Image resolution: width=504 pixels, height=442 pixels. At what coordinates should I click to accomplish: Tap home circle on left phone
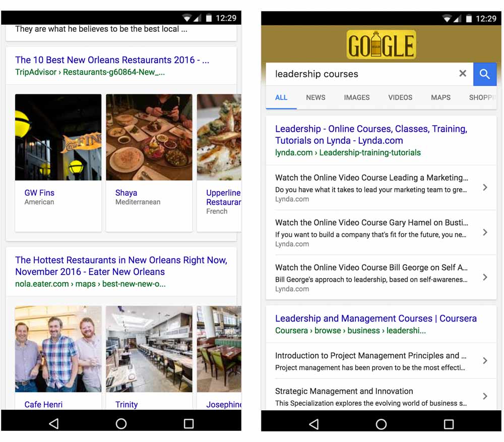(x=121, y=424)
